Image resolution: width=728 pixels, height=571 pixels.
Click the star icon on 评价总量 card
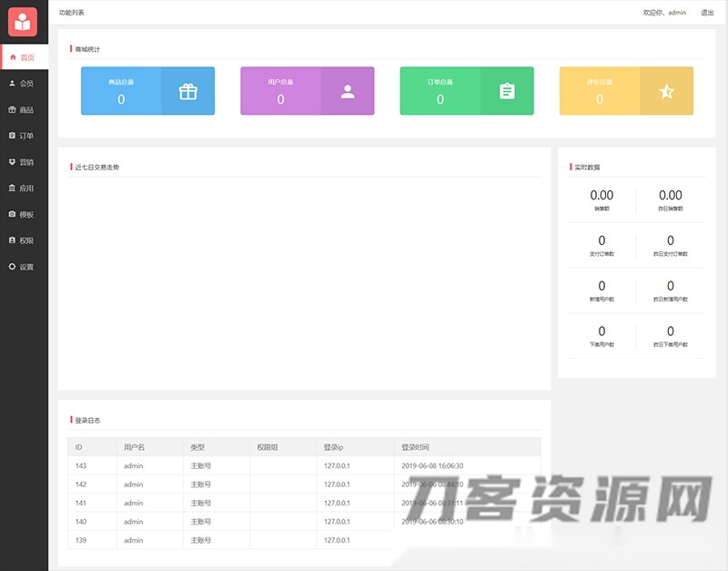click(x=667, y=90)
